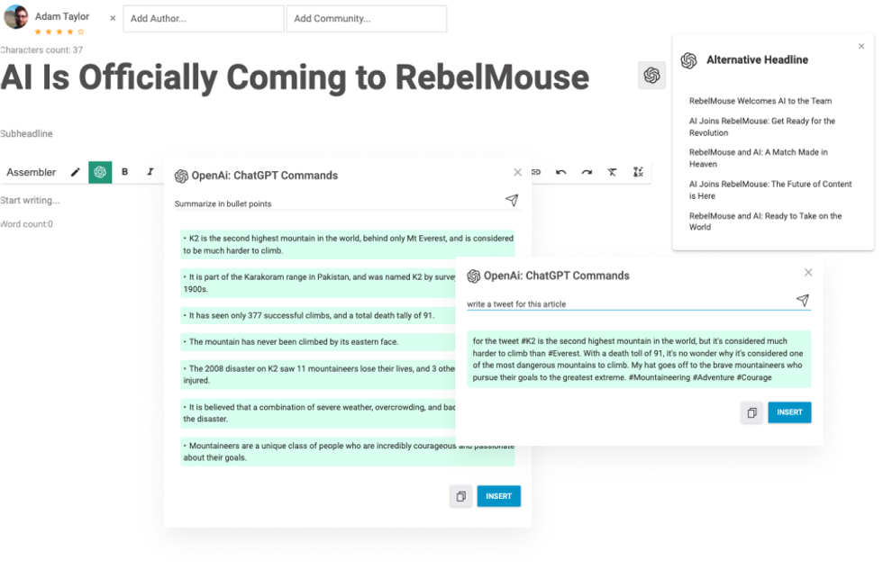Copy the generated tweet text

pyautogui.click(x=751, y=412)
